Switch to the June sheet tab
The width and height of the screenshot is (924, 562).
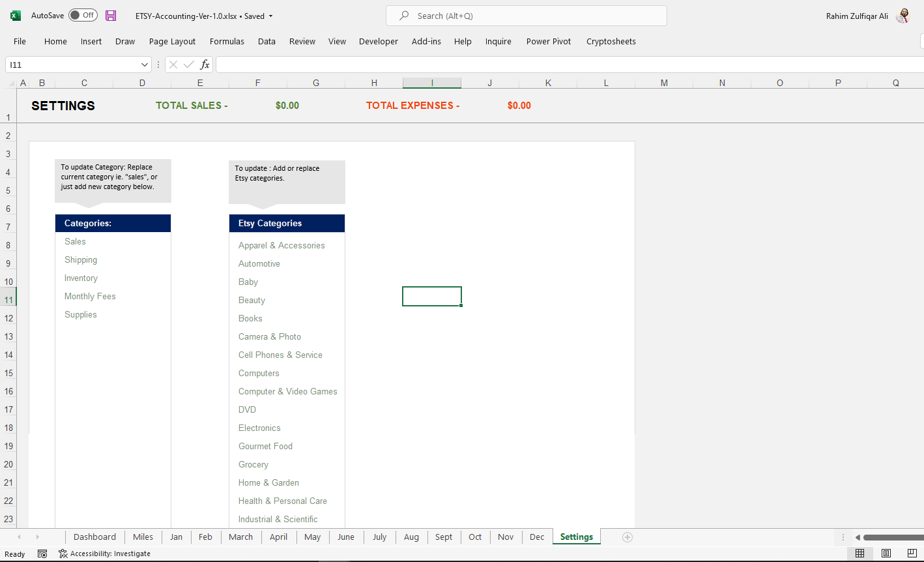coord(346,537)
